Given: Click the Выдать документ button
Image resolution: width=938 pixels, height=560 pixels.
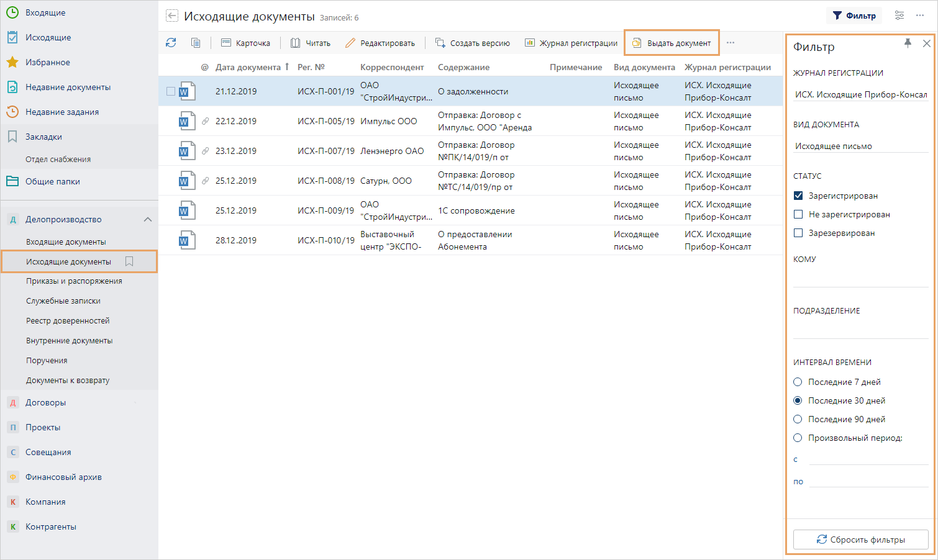Looking at the screenshot, I should coord(672,43).
